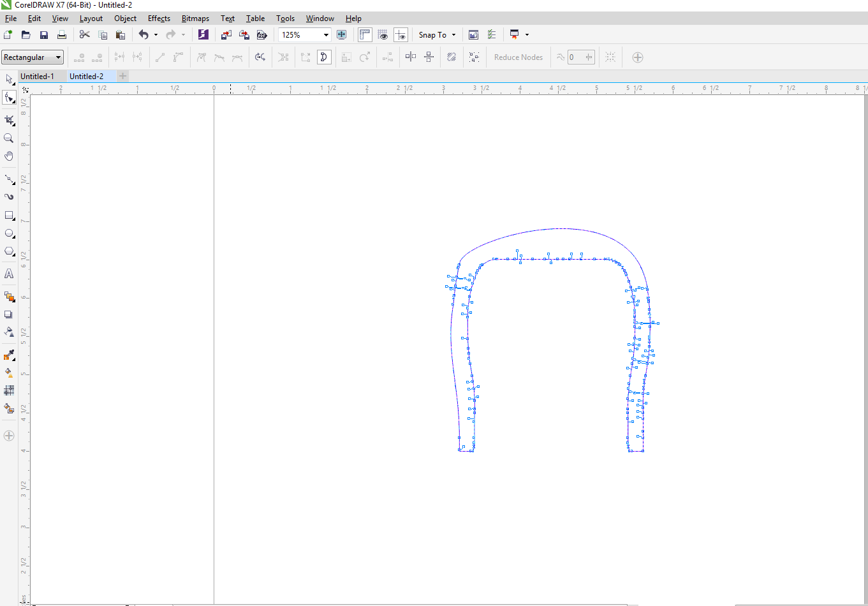Image resolution: width=868 pixels, height=606 pixels.
Task: Select the Color Eyedropper tool
Action: (9, 355)
